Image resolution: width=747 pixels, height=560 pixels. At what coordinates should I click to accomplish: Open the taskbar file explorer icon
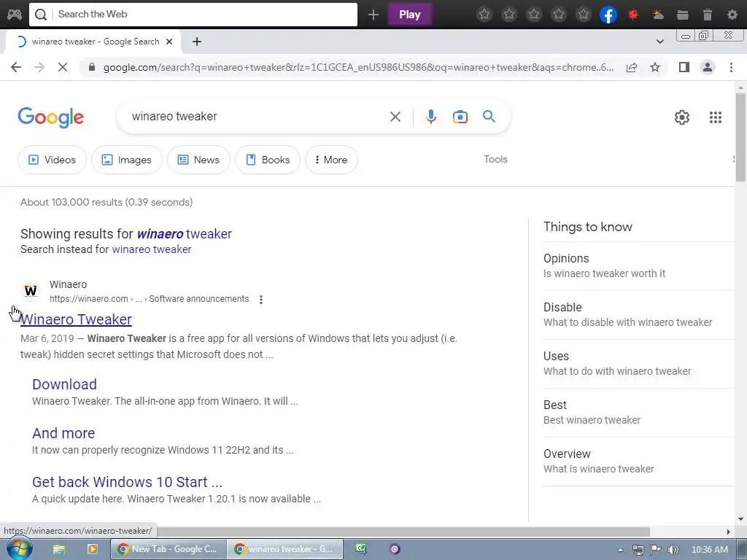point(59,550)
